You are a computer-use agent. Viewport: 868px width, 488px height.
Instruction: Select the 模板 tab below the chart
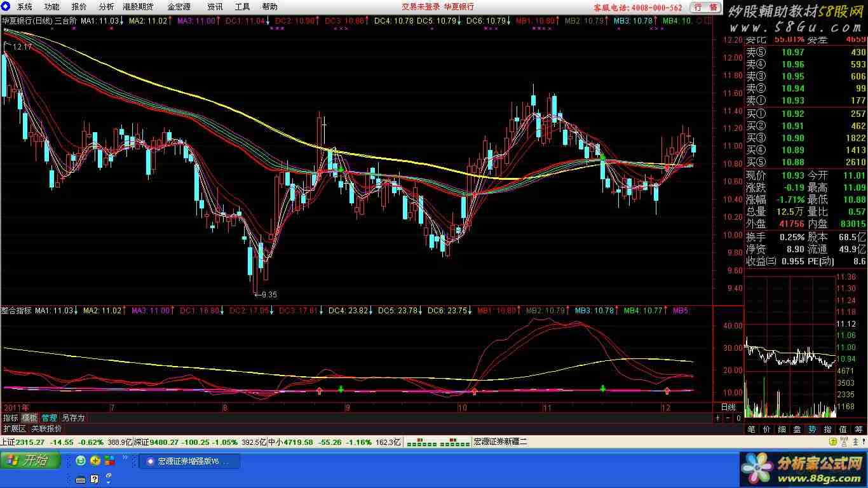tap(29, 418)
